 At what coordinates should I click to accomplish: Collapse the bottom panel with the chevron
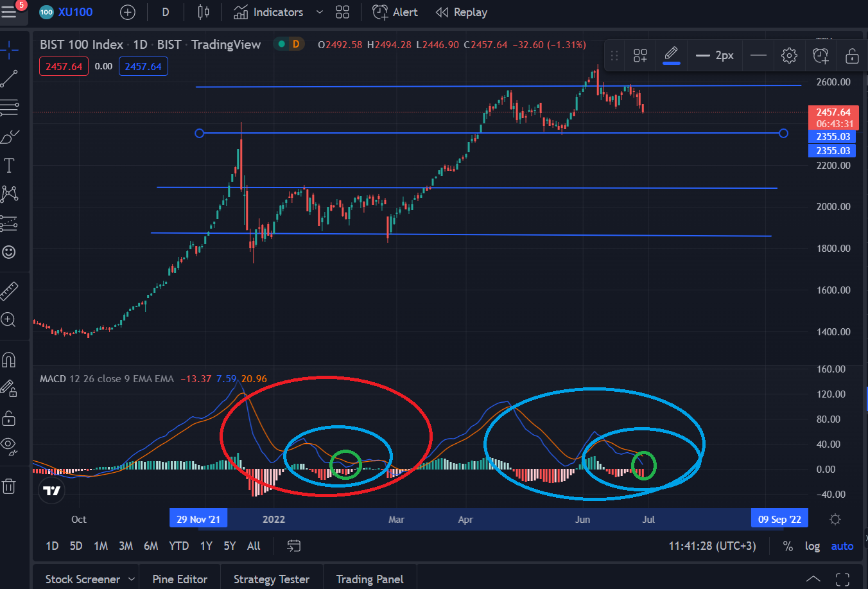pos(813,579)
